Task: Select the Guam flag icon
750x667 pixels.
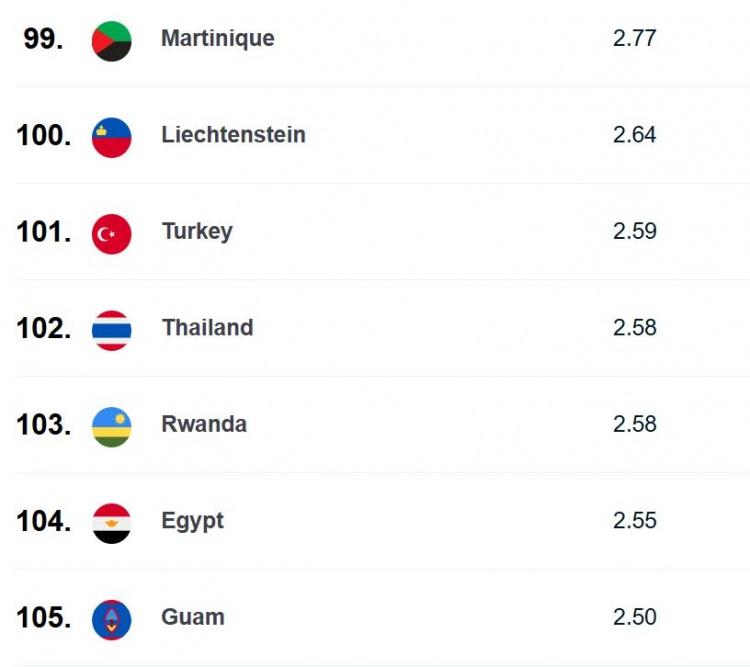Action: pyautogui.click(x=111, y=620)
